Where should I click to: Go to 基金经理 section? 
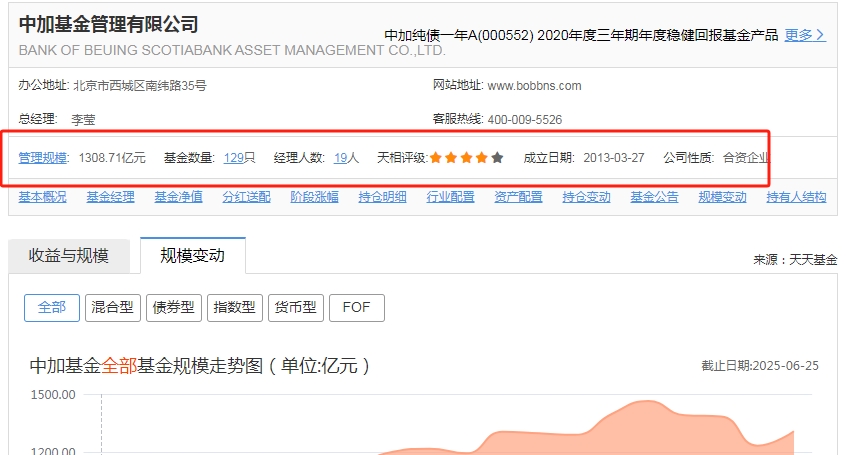[x=110, y=197]
